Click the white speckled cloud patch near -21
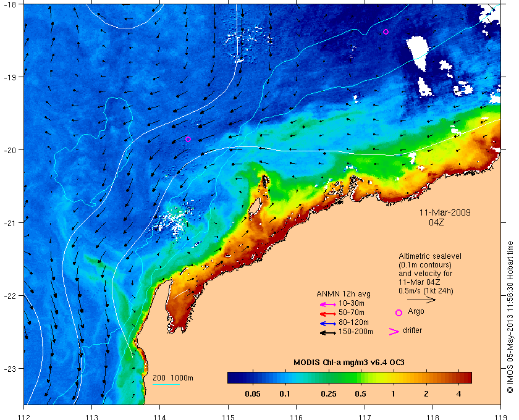Viewport: 519px width, 420px height. (172, 222)
